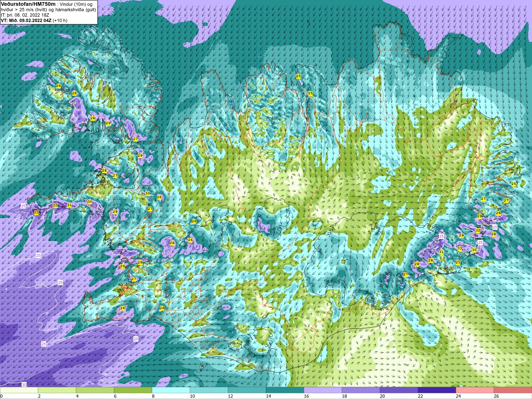Image resolution: width=532 pixels, height=399 pixels.
Task: Click the light green 2–4 m/s legend swatch
Action: (x=57, y=390)
